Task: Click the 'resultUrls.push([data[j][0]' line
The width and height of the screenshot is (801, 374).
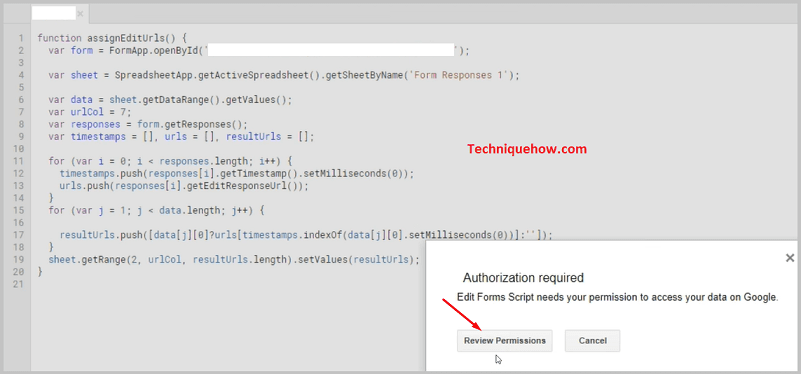Action: 307,235
